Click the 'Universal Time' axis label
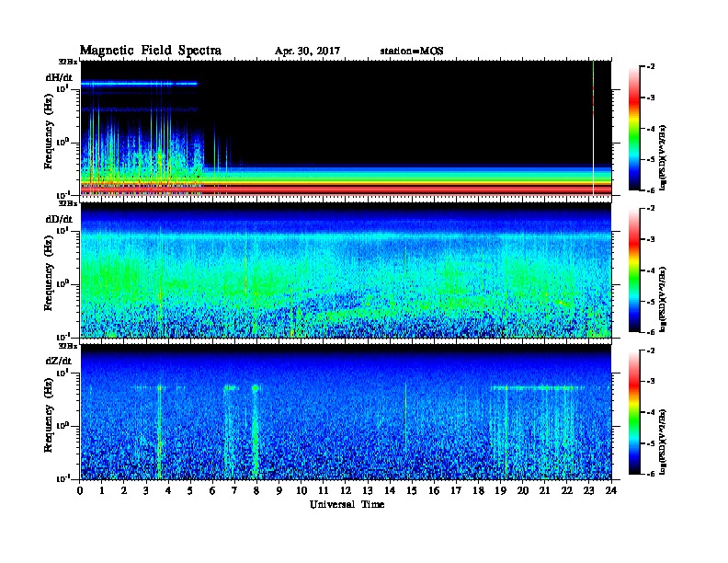The width and height of the screenshot is (728, 563). point(347,504)
